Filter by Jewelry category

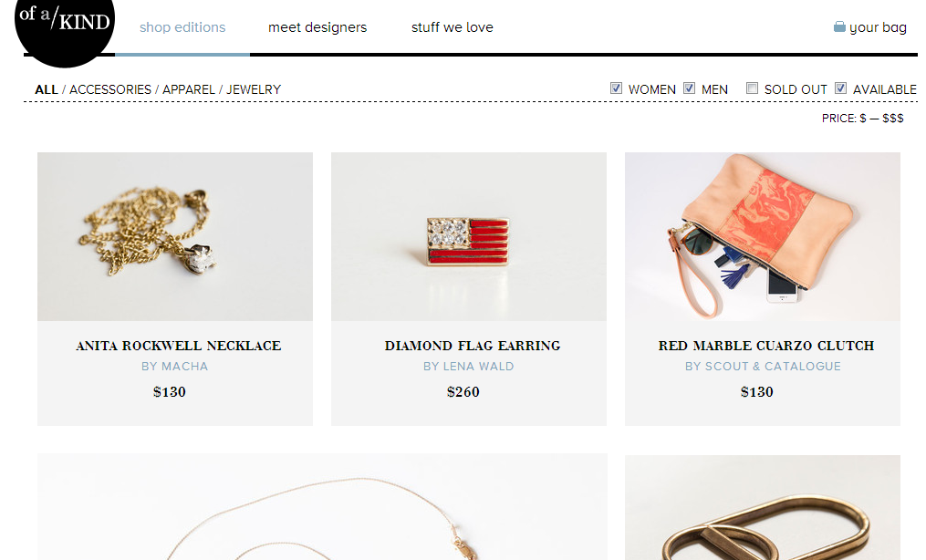click(x=254, y=89)
